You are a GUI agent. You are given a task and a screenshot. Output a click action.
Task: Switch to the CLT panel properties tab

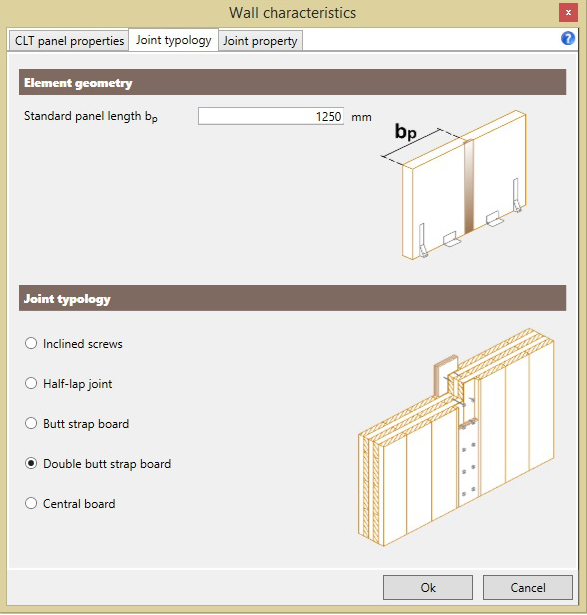pos(69,41)
